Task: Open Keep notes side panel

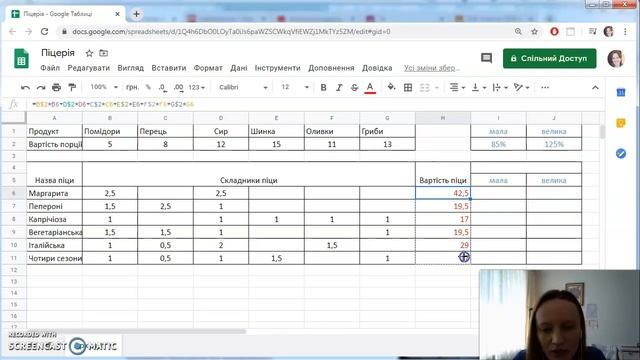Action: coord(621,123)
